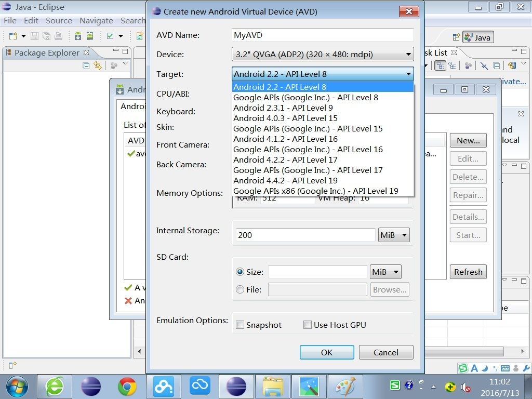Select Google APIs (Google Inc.) - API Level 17
This screenshot has height=399, width=532.
(x=323, y=170)
